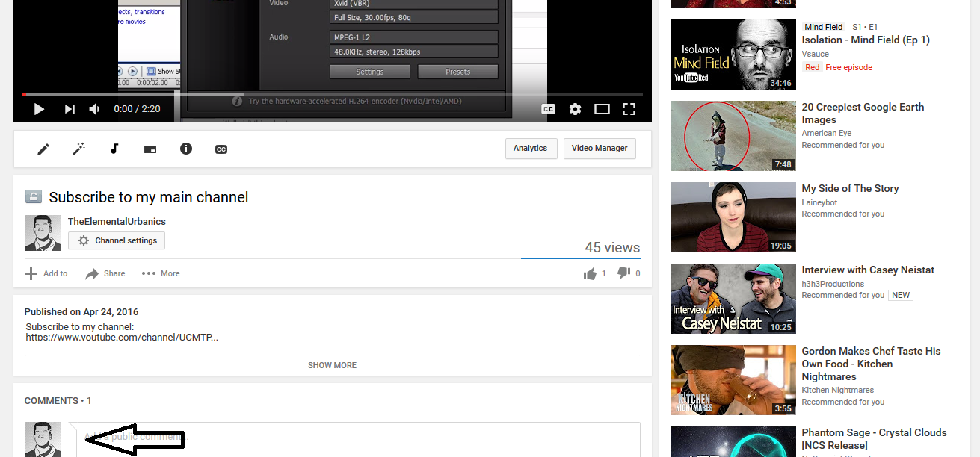Image resolution: width=980 pixels, height=457 pixels.
Task: Open the channel URL in description
Action: click(x=122, y=337)
